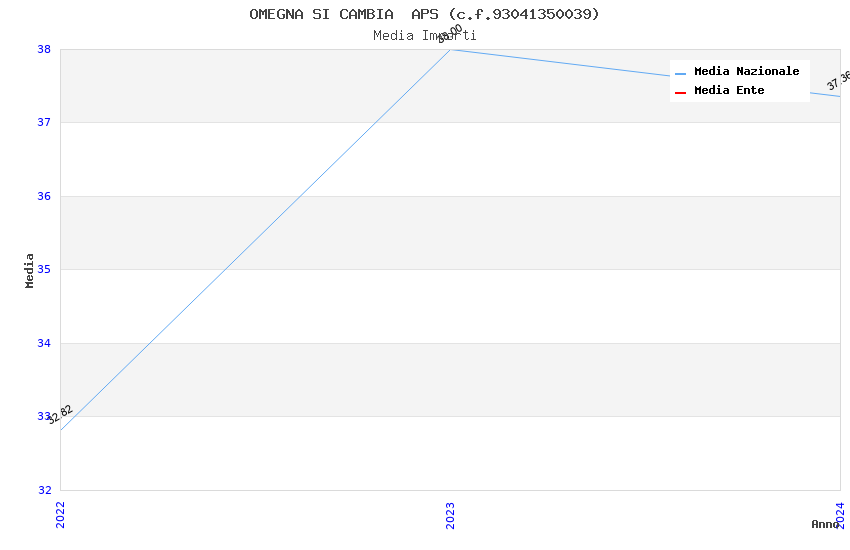This screenshot has height=550, width=850.
Task: Click the 2023 peak data point label
Action: pyautogui.click(x=450, y=34)
